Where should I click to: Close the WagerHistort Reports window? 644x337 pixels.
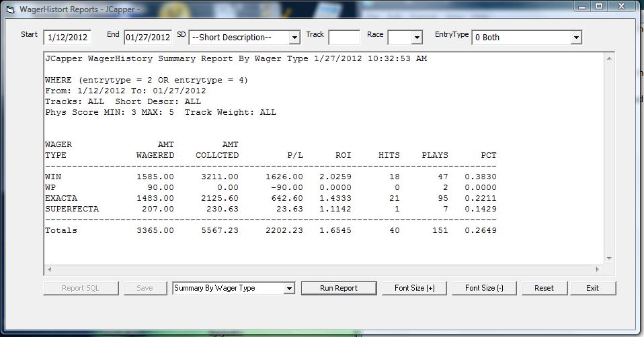[621, 7]
